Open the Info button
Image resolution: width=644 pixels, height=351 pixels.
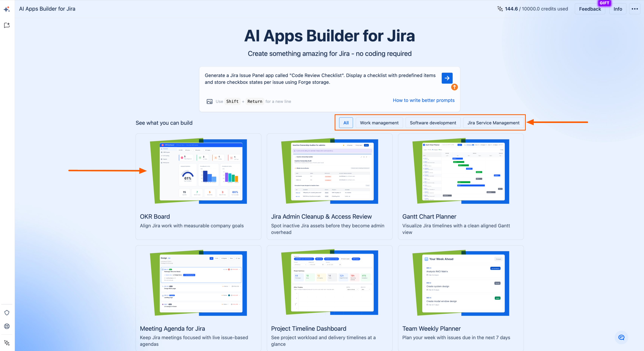tap(618, 9)
